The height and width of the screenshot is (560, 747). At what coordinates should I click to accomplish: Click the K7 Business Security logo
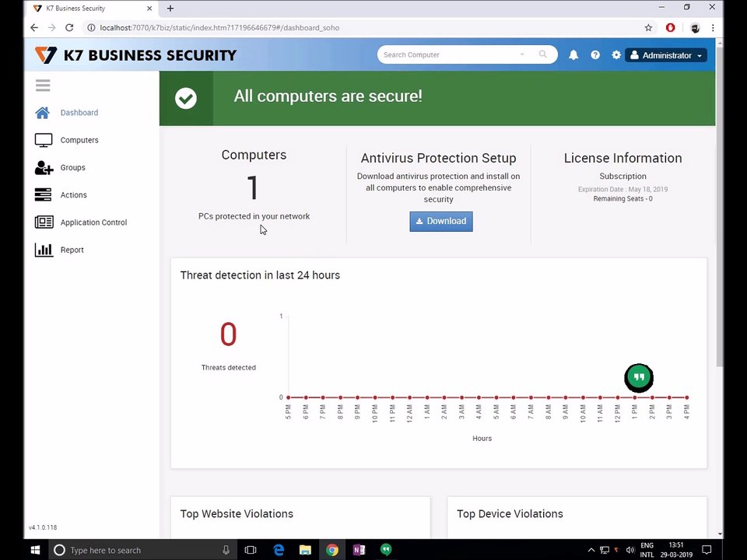pyautogui.click(x=135, y=55)
